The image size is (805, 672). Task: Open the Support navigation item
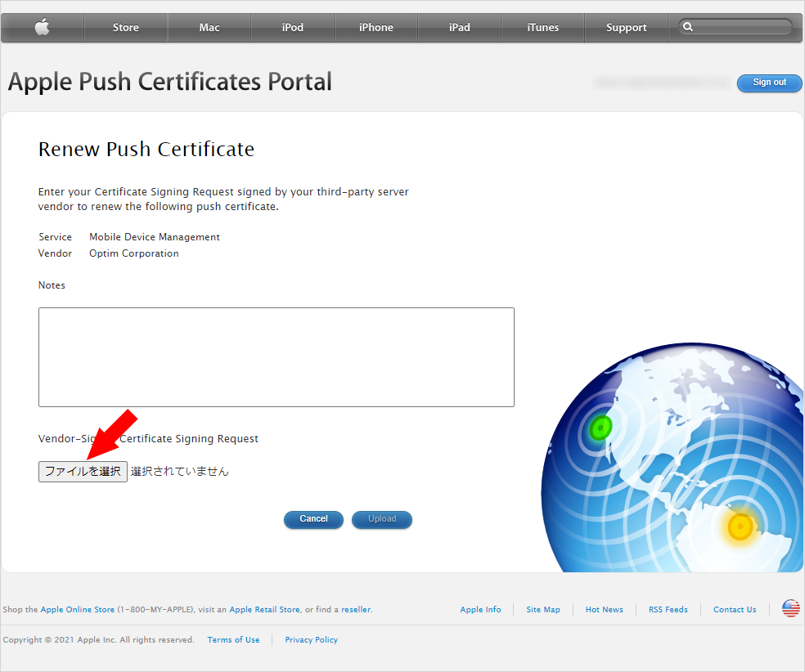coord(627,28)
